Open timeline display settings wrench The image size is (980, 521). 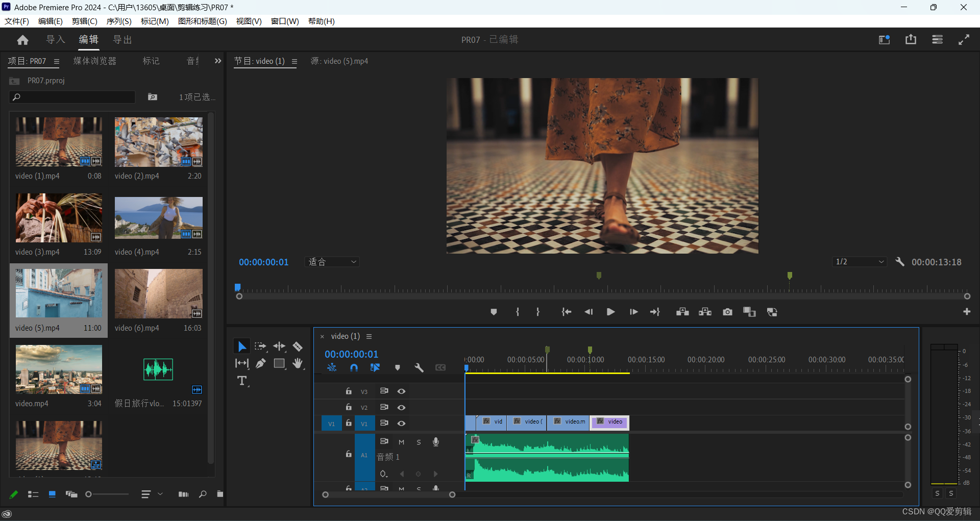point(419,367)
